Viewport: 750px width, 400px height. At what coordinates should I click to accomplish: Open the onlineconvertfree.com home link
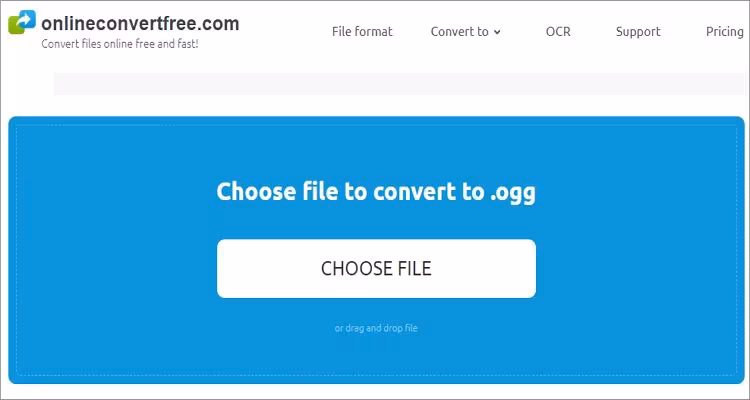coord(140,23)
